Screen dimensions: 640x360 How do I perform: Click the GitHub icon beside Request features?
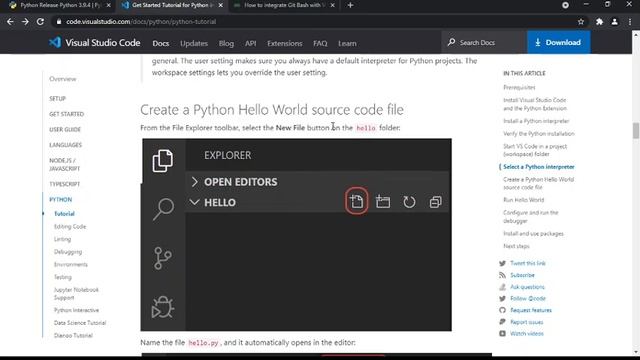(x=502, y=310)
